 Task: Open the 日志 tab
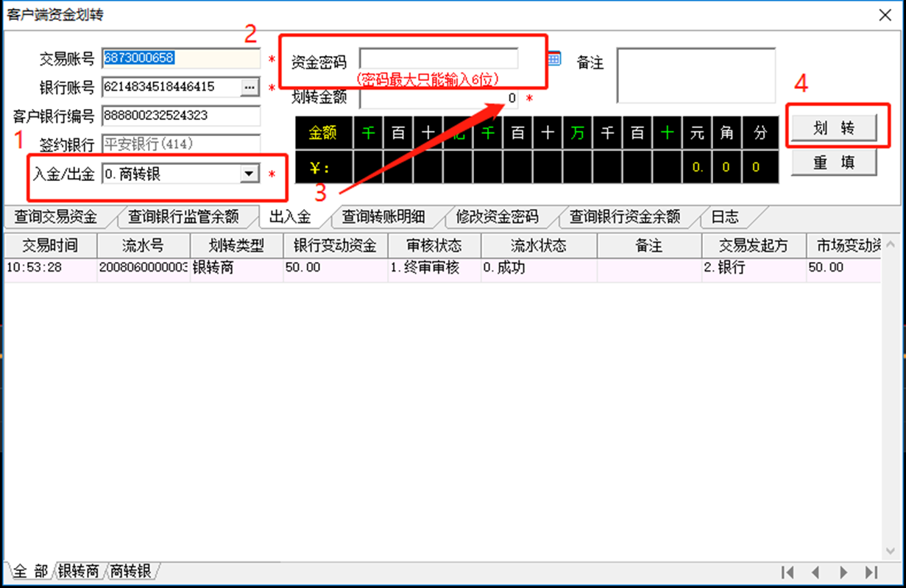coord(725,217)
